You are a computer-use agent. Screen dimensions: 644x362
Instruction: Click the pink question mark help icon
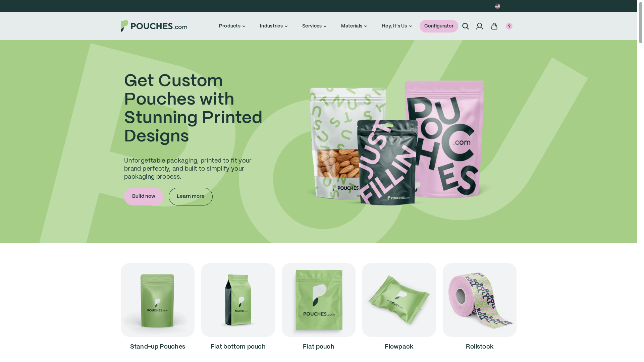tap(509, 26)
